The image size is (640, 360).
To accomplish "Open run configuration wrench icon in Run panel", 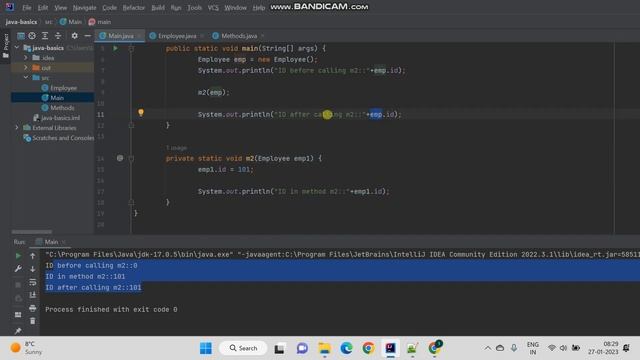I will pyautogui.click(x=18, y=269).
